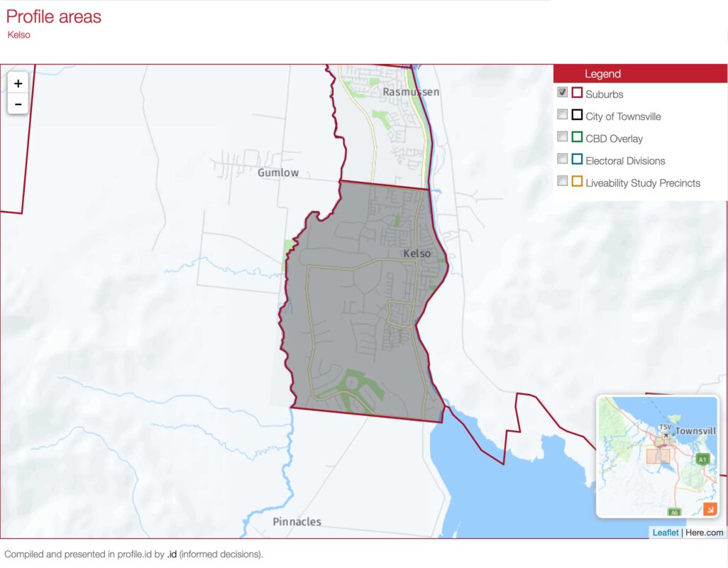Click the Gumlow label on map
728x568 pixels.
[x=278, y=173]
